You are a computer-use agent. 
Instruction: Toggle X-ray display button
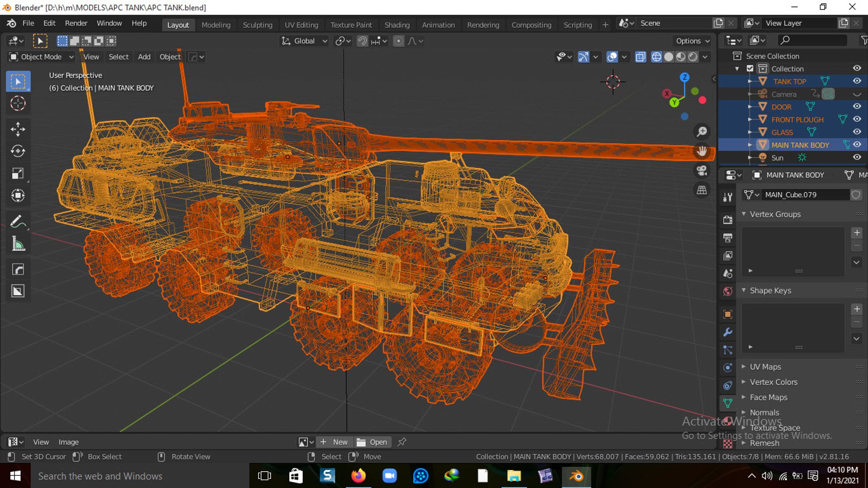point(641,57)
